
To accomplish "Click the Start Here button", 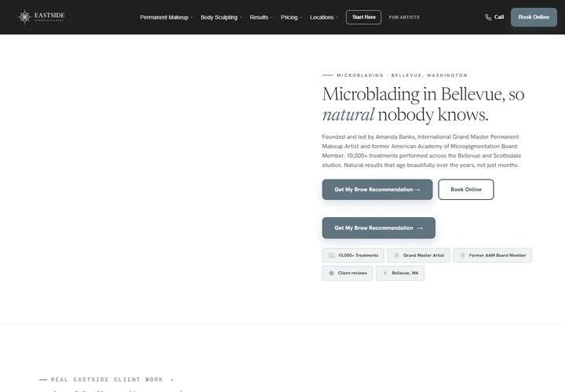I will 363,17.
